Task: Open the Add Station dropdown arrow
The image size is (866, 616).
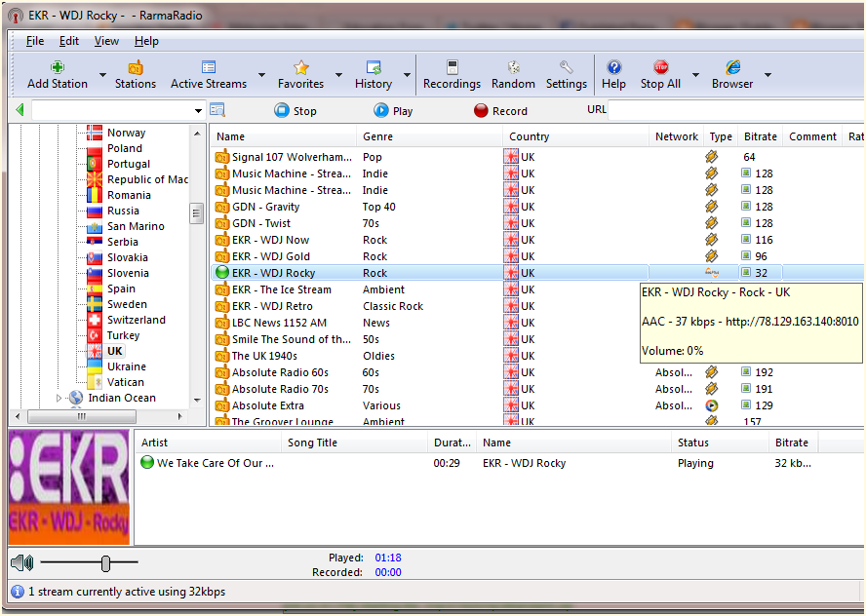Action: 102,74
